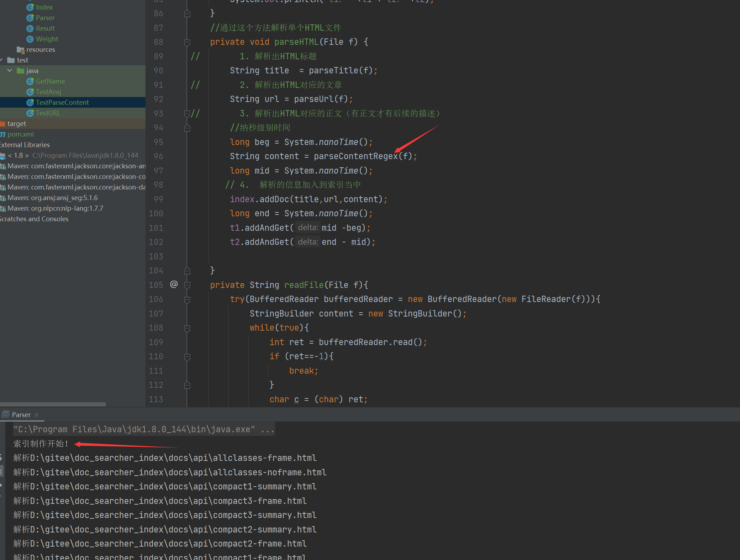
Task: Collapse while loop fold at line 108
Action: 187,328
